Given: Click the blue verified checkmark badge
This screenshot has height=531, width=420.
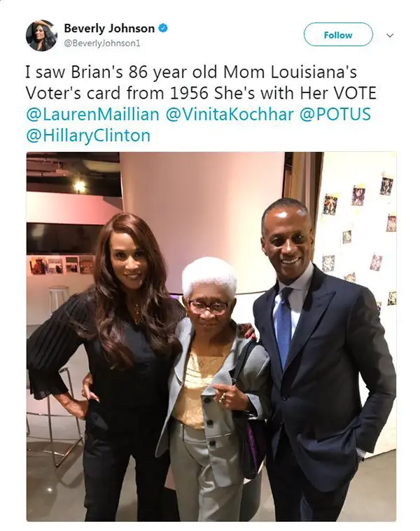Looking at the screenshot, I should pos(163,28).
